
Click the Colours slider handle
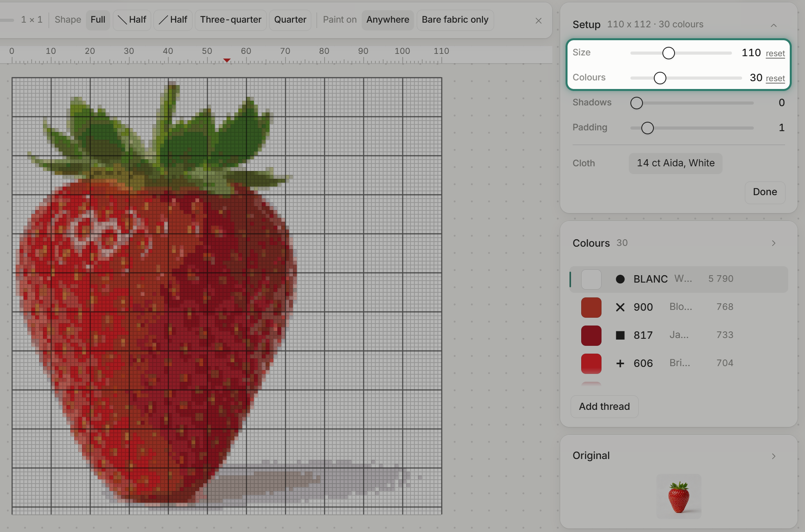(660, 78)
